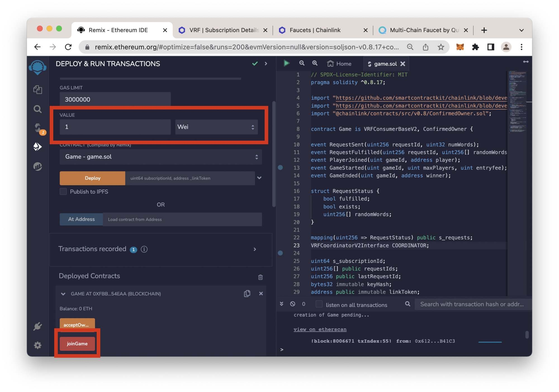
Task: Open Chrome three-dot menu
Action: click(x=522, y=47)
